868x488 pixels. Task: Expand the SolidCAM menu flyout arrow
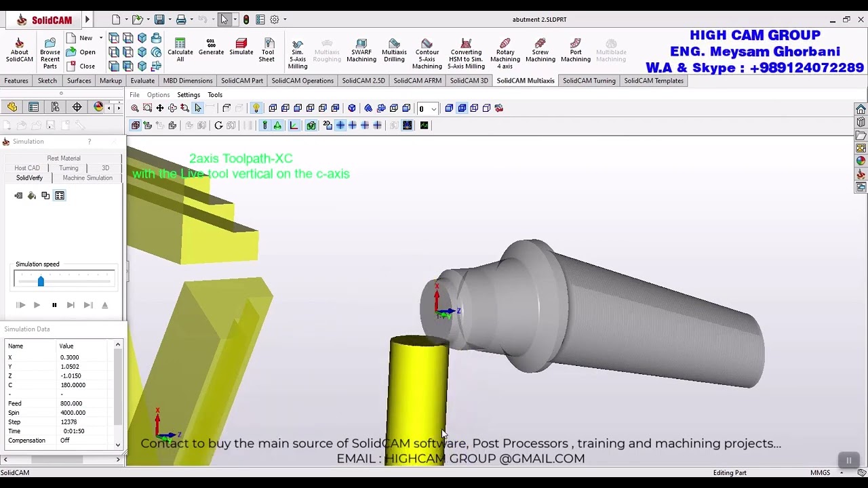pos(87,20)
